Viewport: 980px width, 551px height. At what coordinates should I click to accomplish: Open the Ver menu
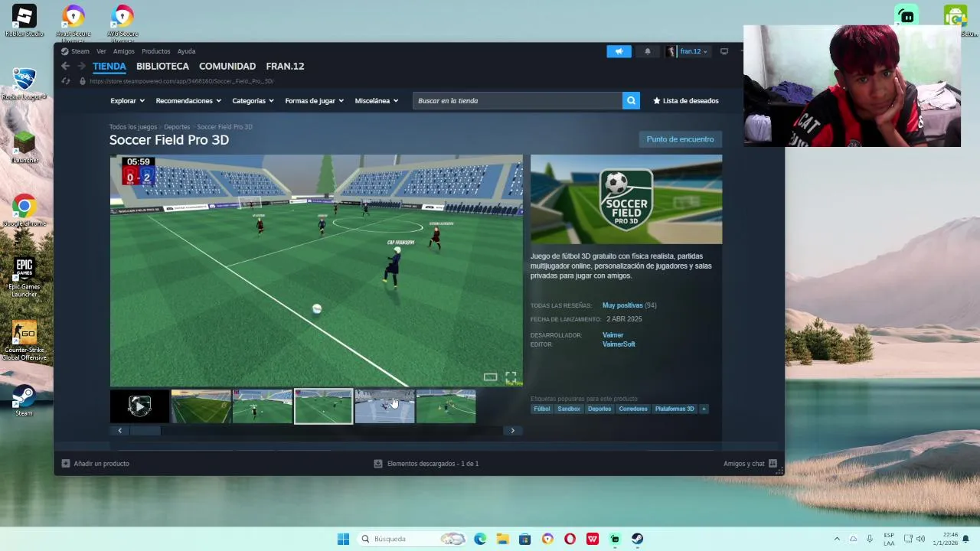point(101,51)
